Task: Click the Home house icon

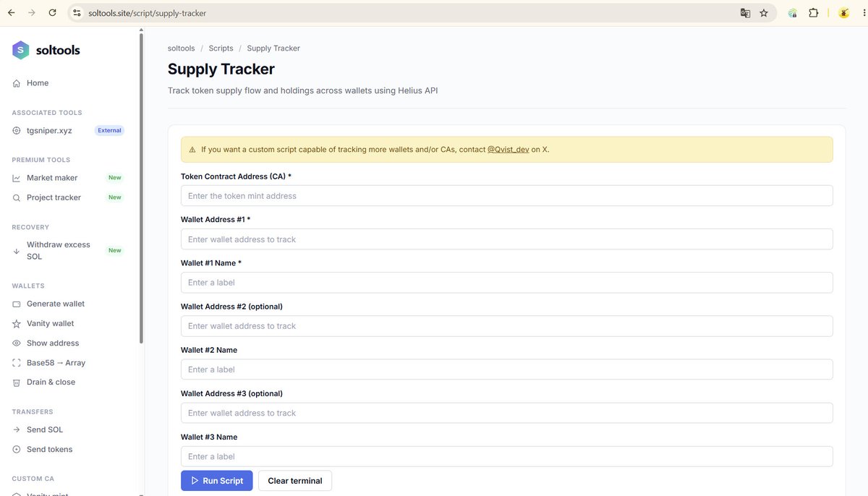Action: (17, 83)
